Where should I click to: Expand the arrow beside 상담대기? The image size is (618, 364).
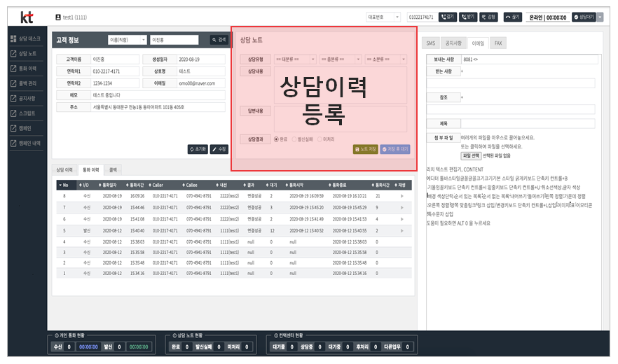click(x=600, y=17)
